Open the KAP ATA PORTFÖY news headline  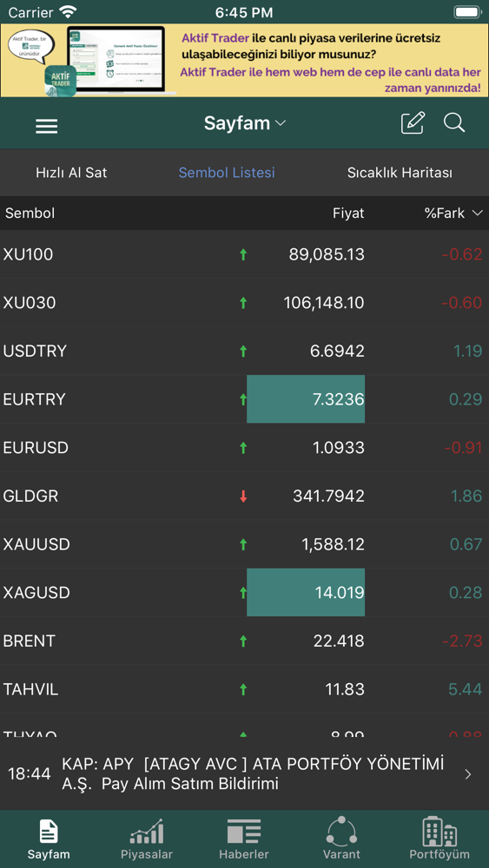coord(253,774)
